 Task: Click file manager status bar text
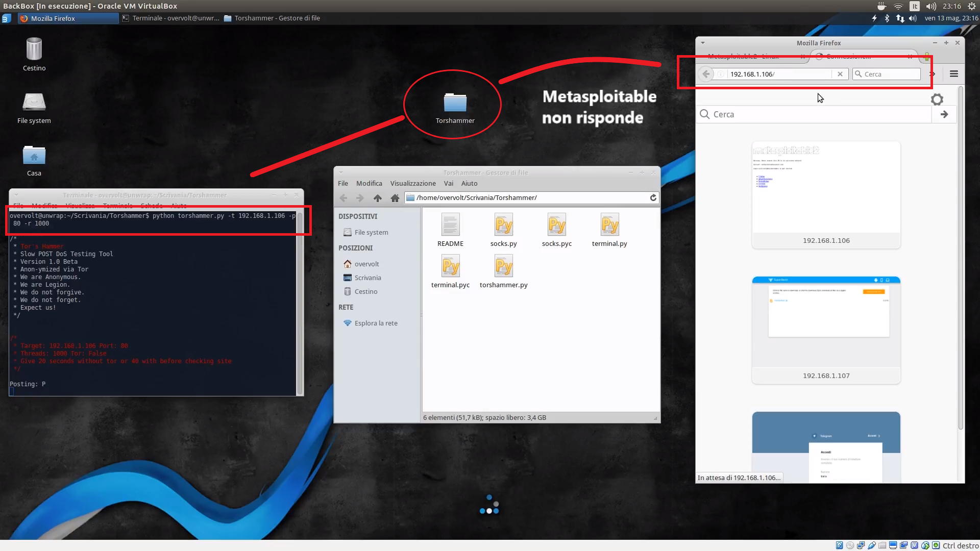(484, 418)
